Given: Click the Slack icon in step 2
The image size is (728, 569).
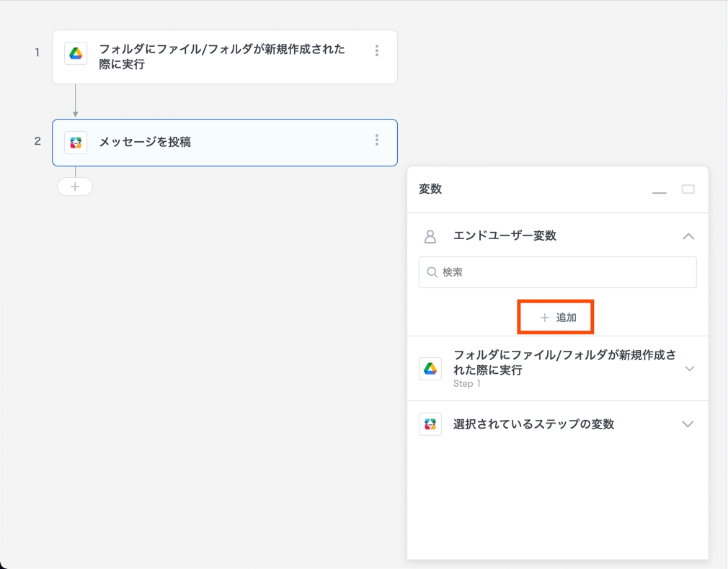Looking at the screenshot, I should click(x=76, y=143).
